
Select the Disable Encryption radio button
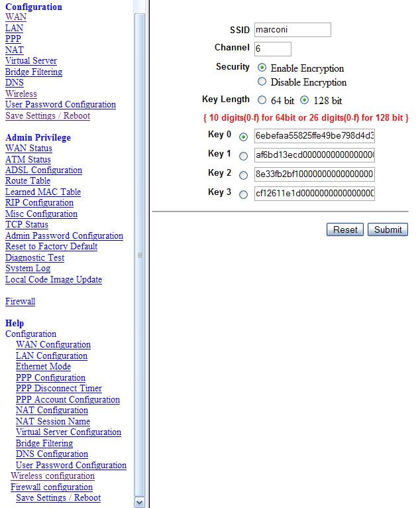tap(262, 82)
